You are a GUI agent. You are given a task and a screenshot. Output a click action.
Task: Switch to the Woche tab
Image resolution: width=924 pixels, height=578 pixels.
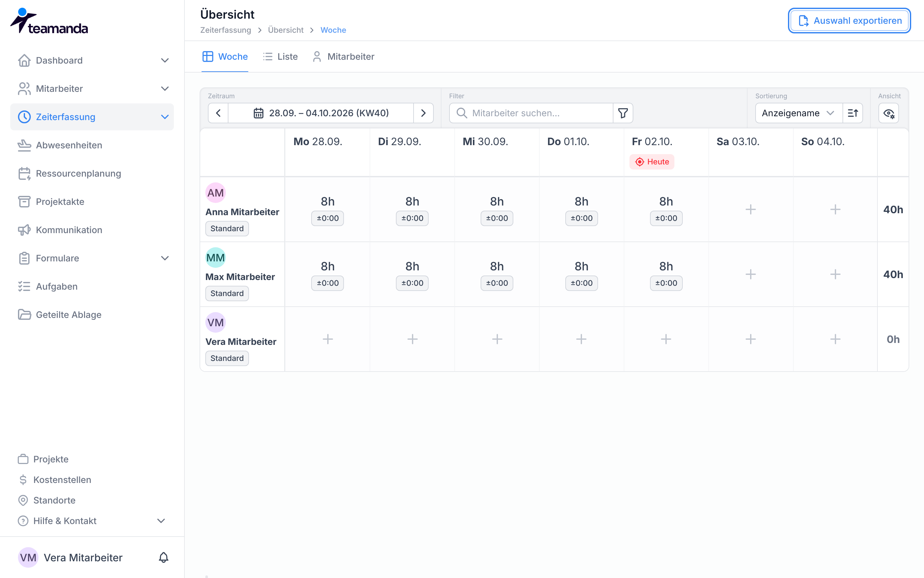coord(225,57)
